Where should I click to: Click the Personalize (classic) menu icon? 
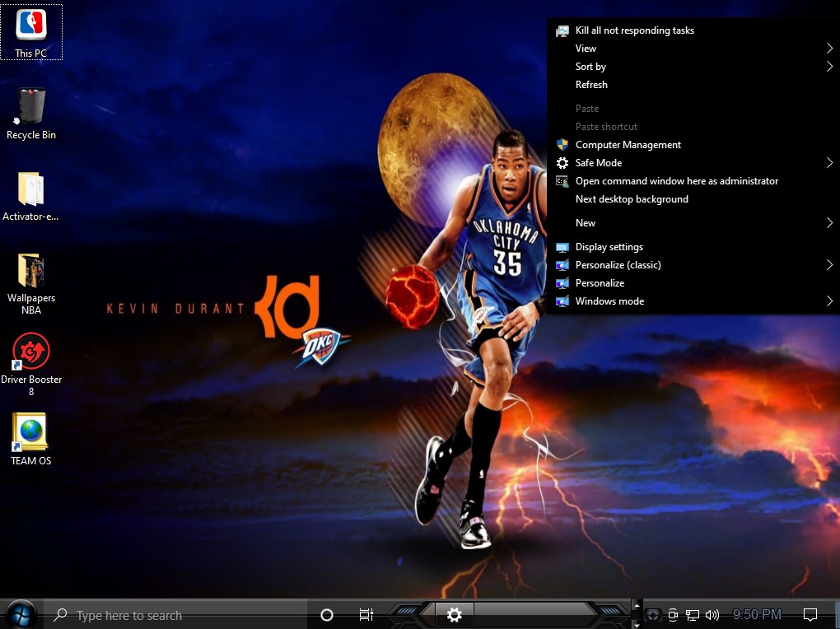[x=562, y=265]
